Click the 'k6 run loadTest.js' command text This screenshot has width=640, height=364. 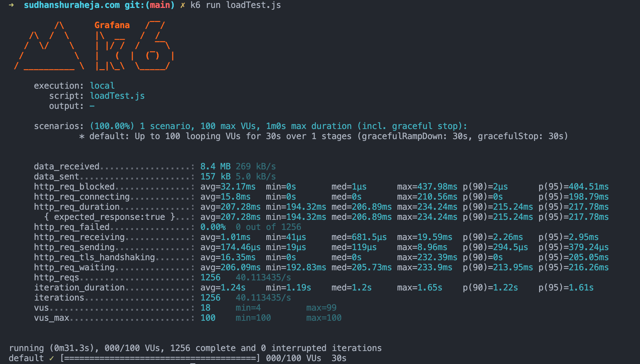click(x=236, y=5)
